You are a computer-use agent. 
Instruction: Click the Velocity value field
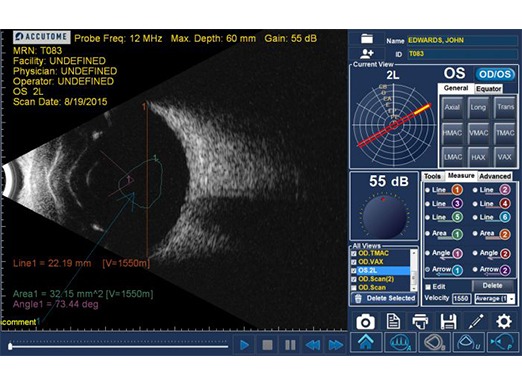click(461, 299)
